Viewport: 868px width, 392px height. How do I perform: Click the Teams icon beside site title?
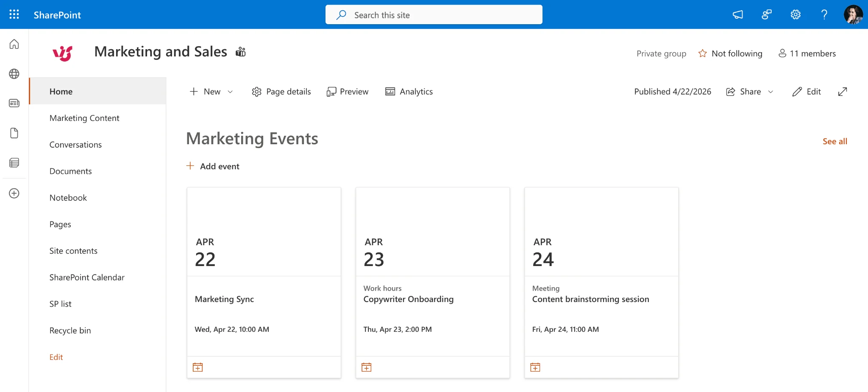(x=241, y=52)
